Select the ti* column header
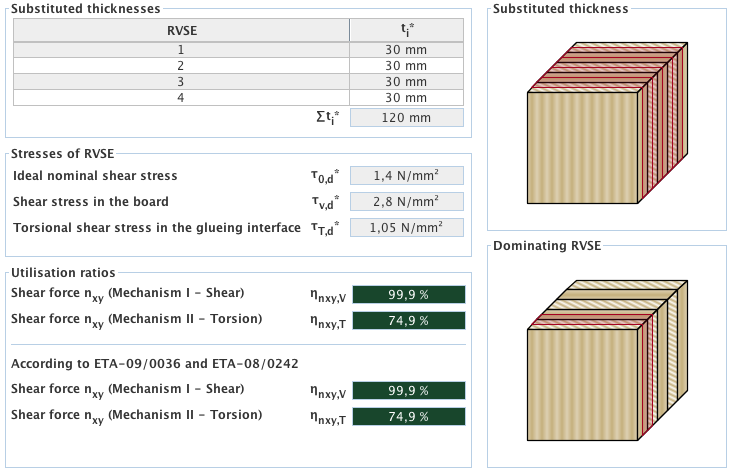This screenshot has height=473, width=733. (x=406, y=30)
